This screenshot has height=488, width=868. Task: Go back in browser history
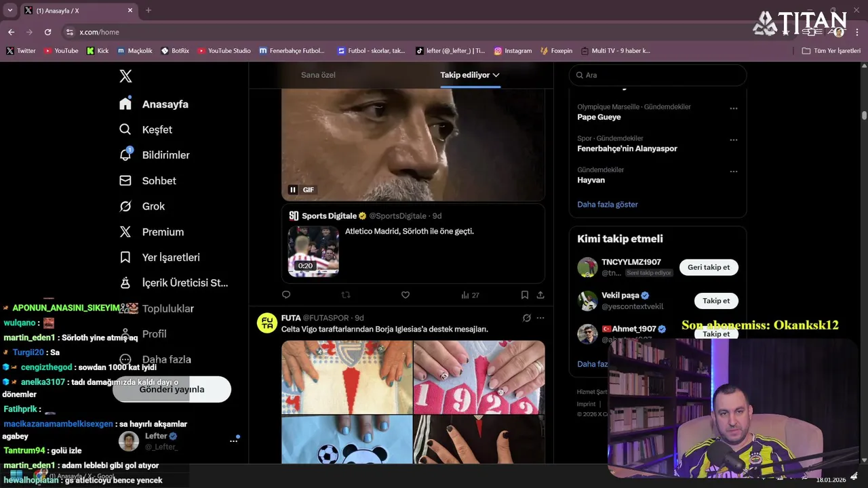coord(11,32)
